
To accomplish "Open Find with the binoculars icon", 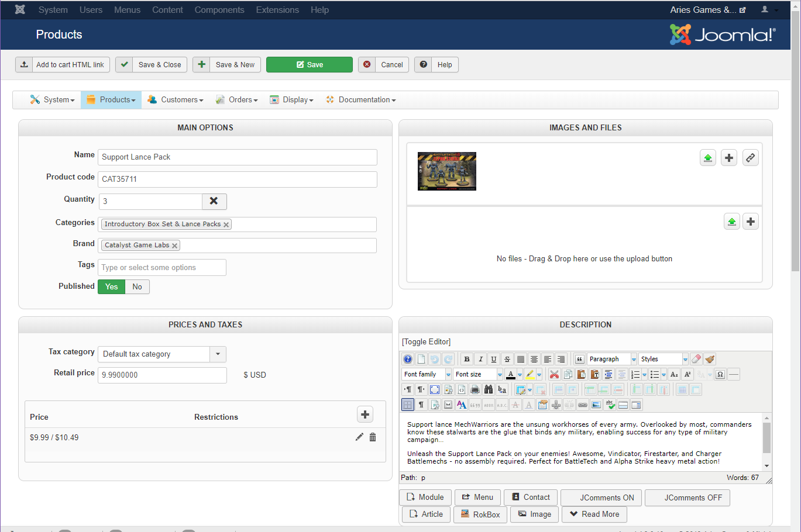I will tap(489, 389).
